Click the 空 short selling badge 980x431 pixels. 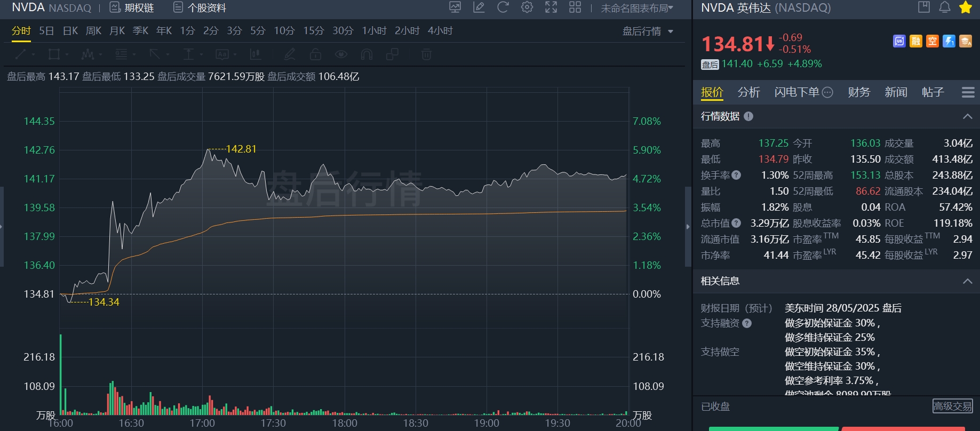(933, 41)
